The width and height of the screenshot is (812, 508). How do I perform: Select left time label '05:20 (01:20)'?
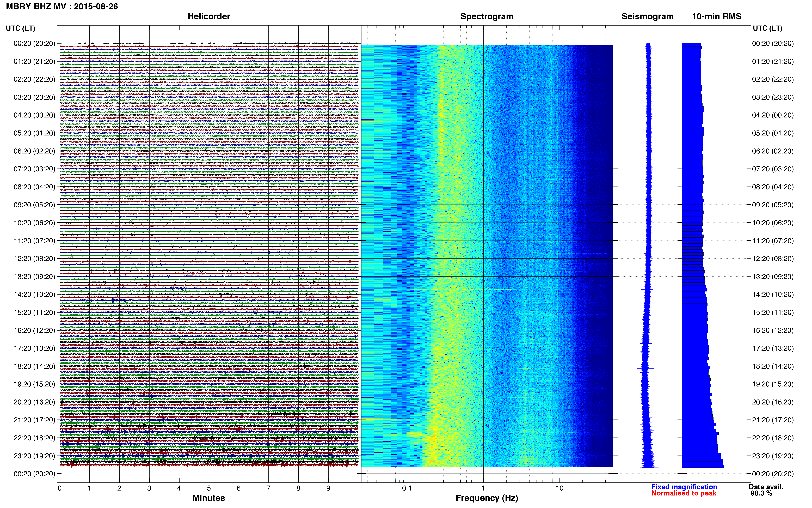coord(34,133)
